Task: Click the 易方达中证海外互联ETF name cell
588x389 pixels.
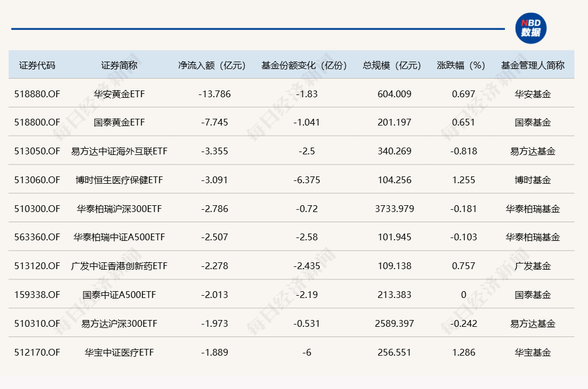Action: click(x=119, y=151)
